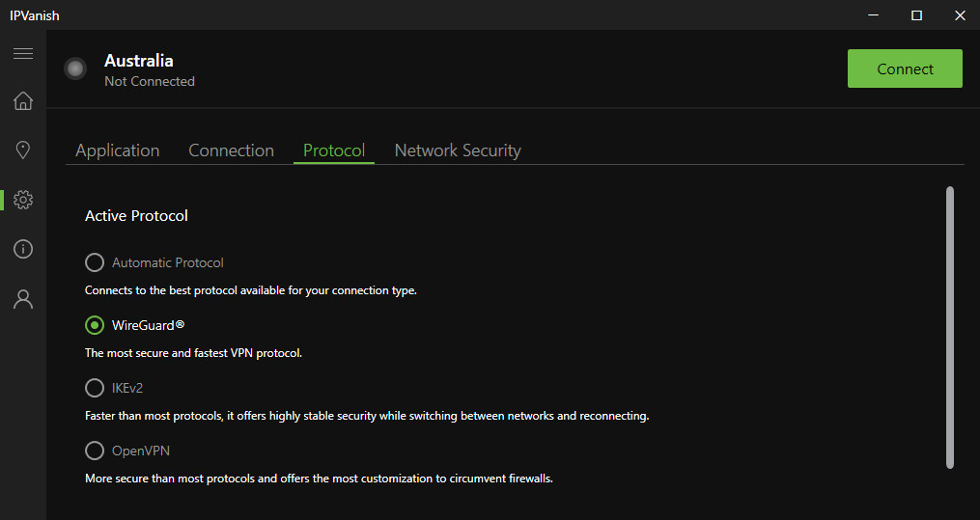Screen dimensions: 980x520
Task: Maximize the IPVanish window
Action: coord(916,15)
